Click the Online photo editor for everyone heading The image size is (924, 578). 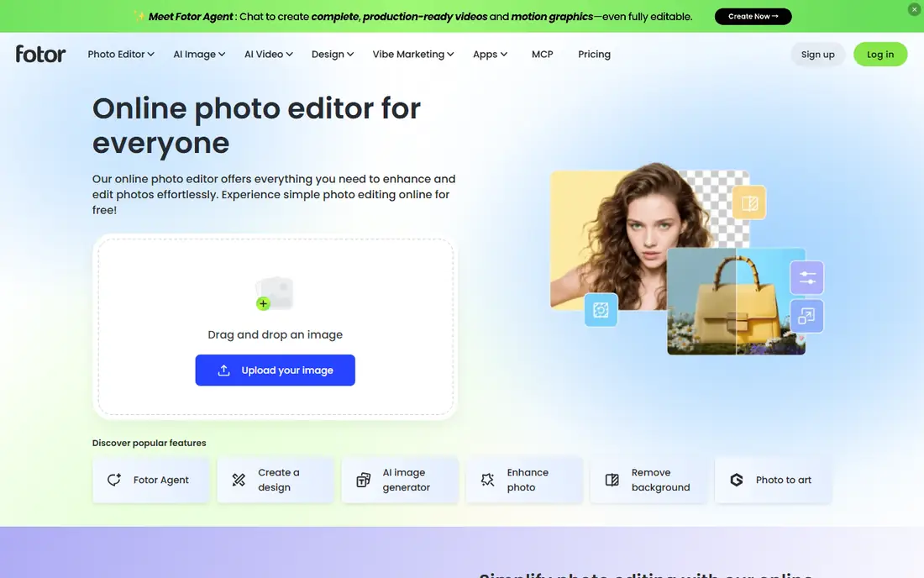pos(256,125)
